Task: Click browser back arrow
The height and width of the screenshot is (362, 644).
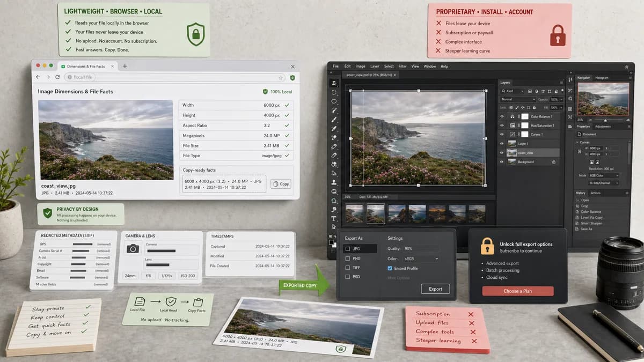Action: point(38,77)
